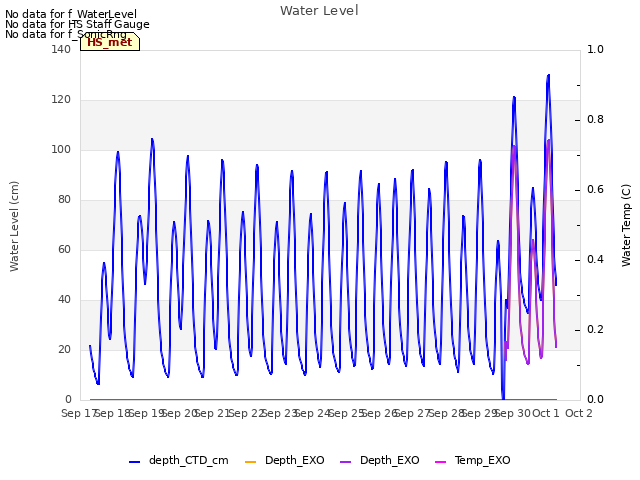Click the Sep 17 date tick label
640x480 pixels.
click(x=78, y=413)
